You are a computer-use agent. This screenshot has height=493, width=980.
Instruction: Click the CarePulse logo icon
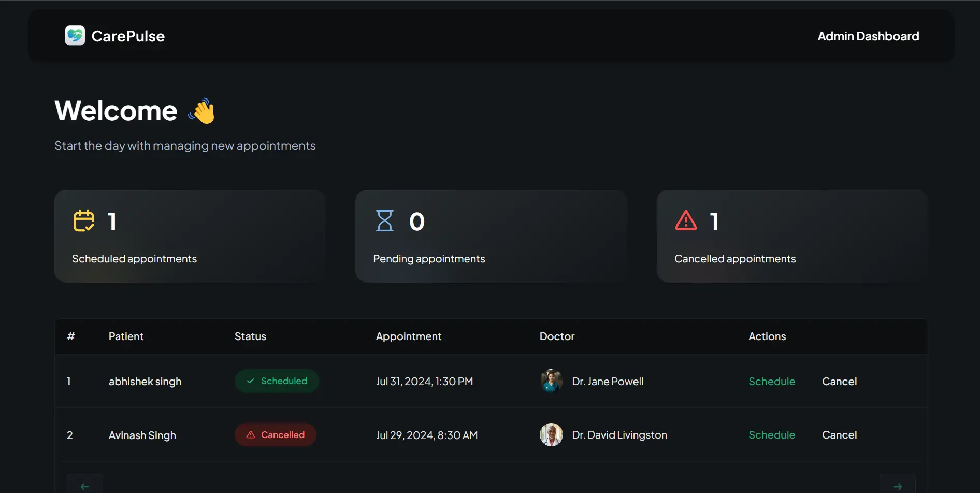pos(75,36)
